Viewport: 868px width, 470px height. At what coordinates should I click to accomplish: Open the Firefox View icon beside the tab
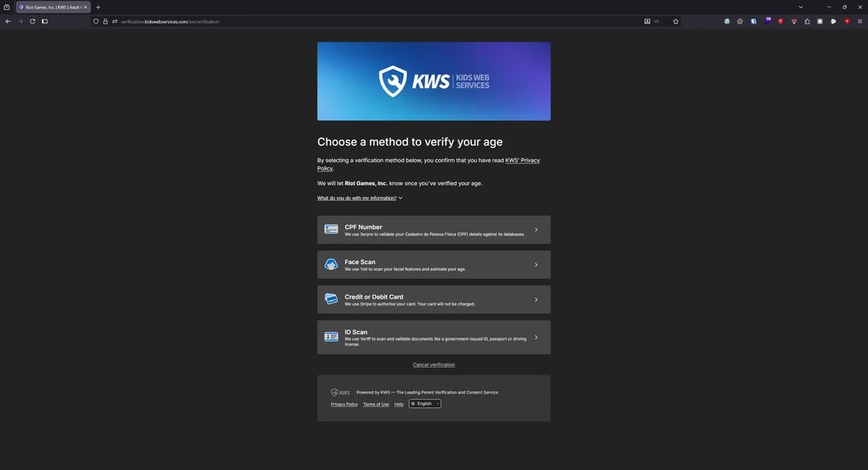6,7
